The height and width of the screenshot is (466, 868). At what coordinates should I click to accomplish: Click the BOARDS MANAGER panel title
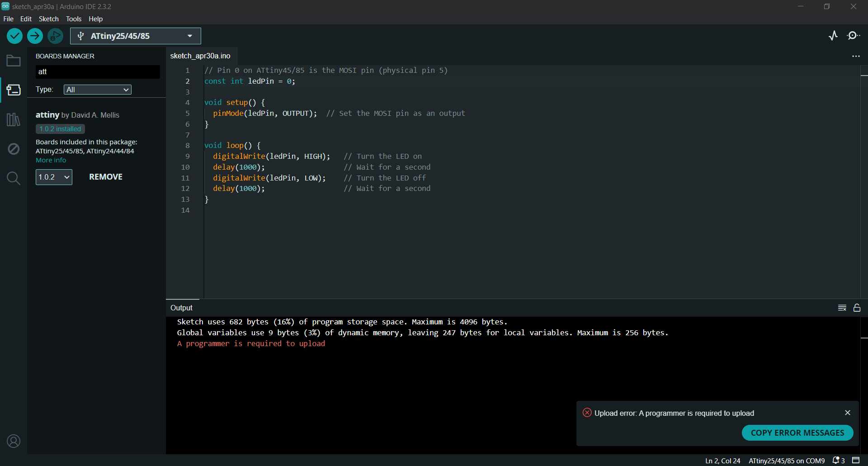click(x=65, y=56)
